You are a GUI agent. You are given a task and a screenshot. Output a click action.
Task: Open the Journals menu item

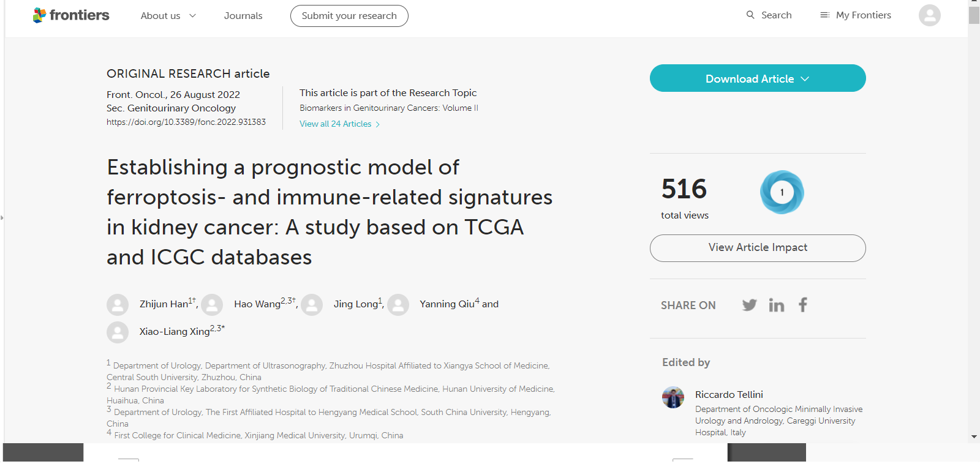[243, 16]
